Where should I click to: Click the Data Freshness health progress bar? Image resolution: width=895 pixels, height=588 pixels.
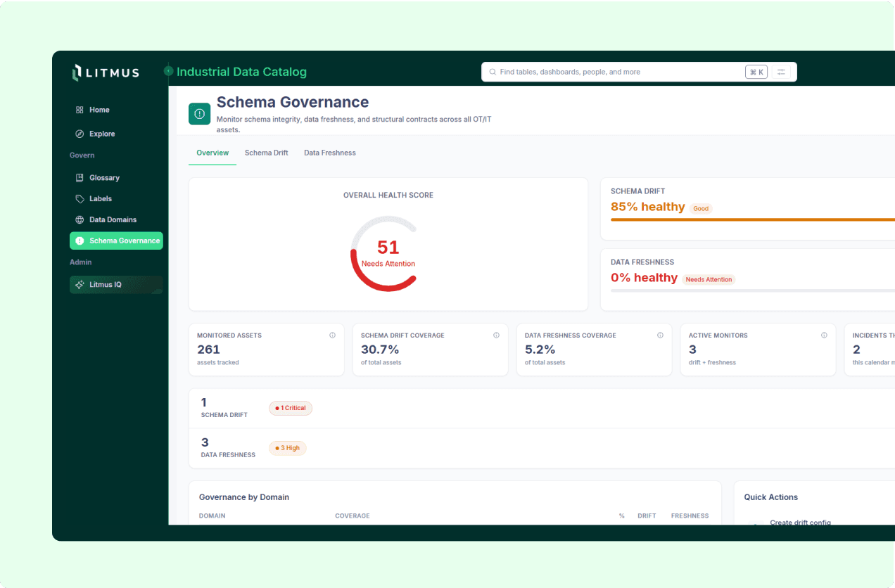753,290
